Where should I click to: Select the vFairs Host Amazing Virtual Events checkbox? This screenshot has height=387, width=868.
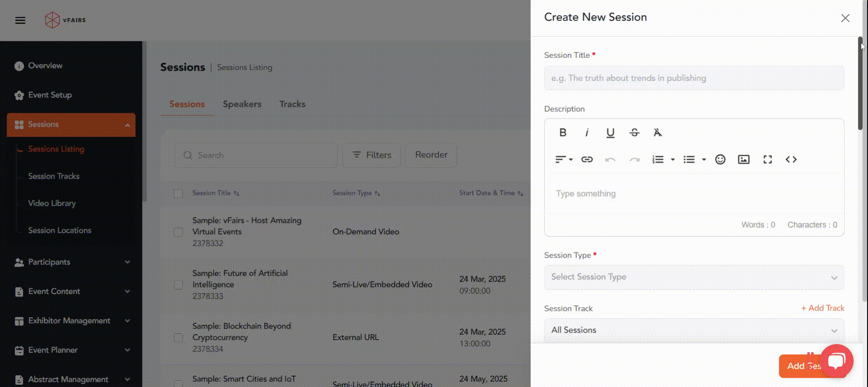[x=179, y=232]
